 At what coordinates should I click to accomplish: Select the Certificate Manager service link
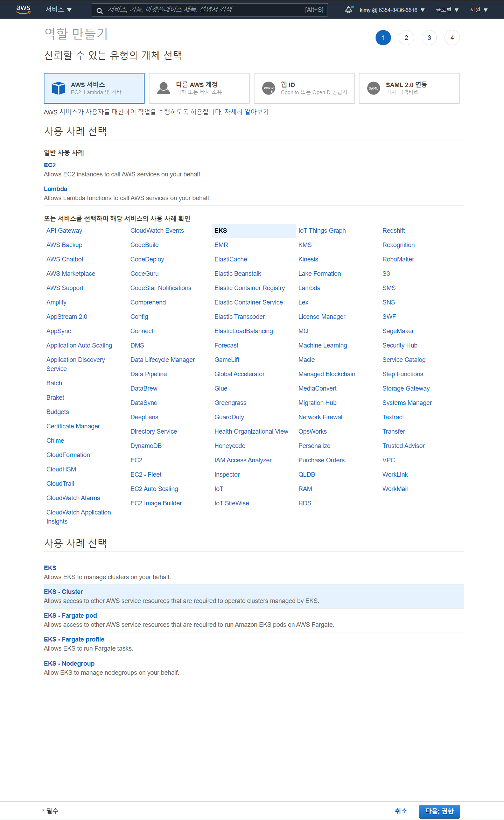[x=73, y=426]
